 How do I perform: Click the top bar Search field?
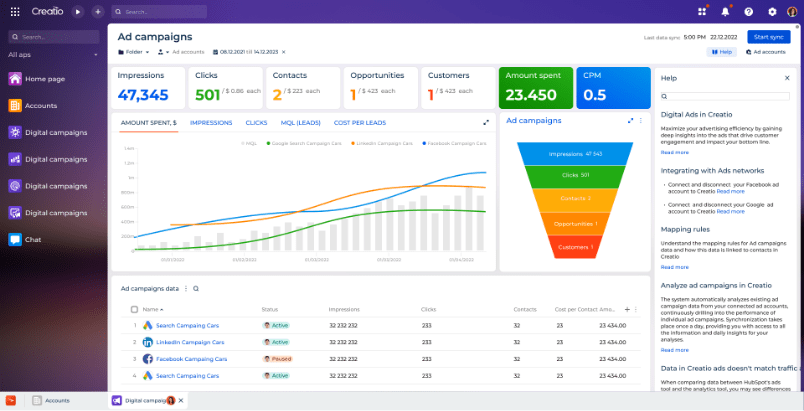159,12
